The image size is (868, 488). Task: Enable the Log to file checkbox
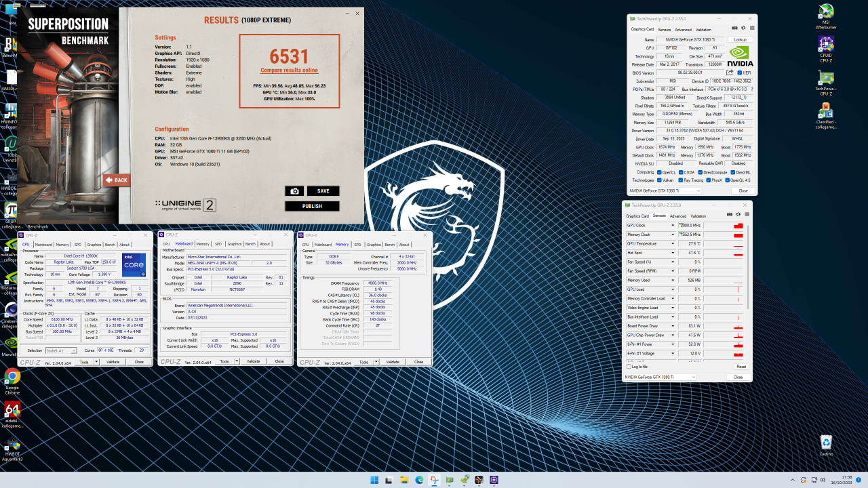629,366
